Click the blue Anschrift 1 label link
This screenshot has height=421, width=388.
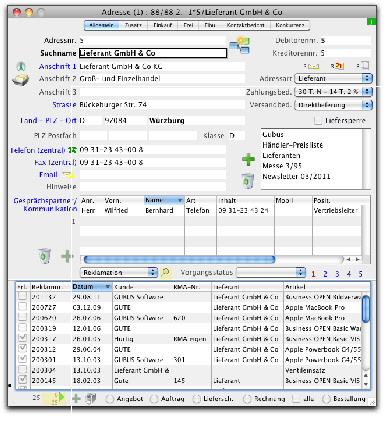[x=57, y=67]
